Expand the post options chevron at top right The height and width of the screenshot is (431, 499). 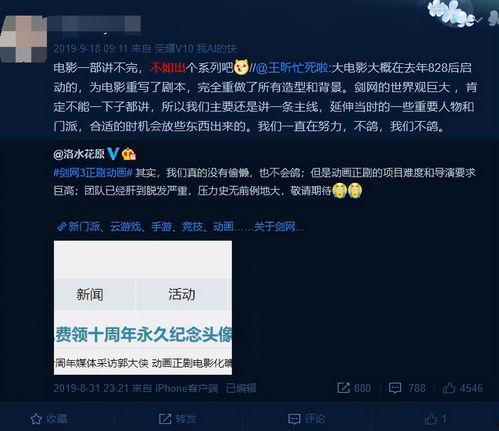[478, 20]
